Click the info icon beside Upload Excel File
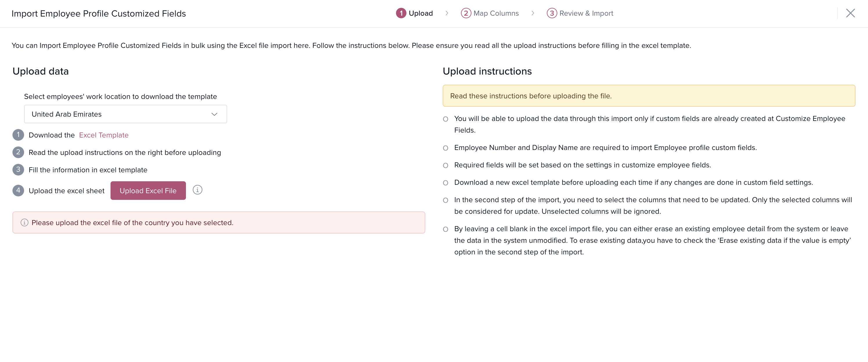868x362 pixels. pos(198,190)
